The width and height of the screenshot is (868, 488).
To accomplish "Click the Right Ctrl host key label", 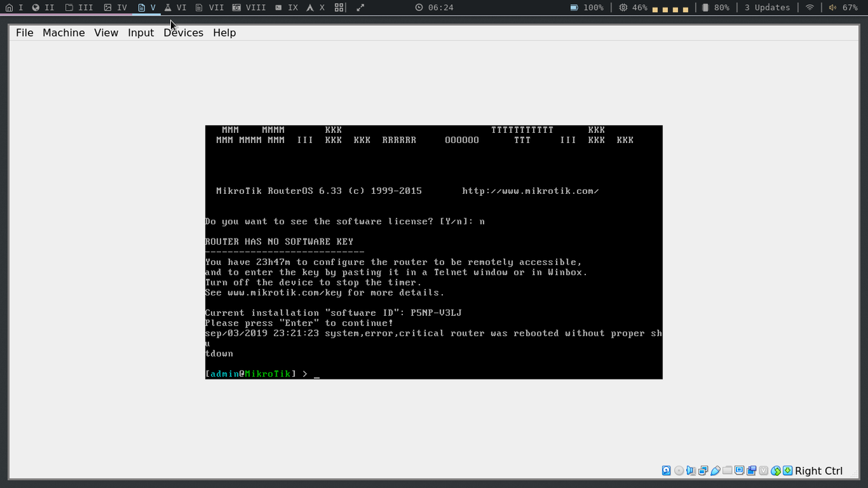I will click(x=818, y=471).
